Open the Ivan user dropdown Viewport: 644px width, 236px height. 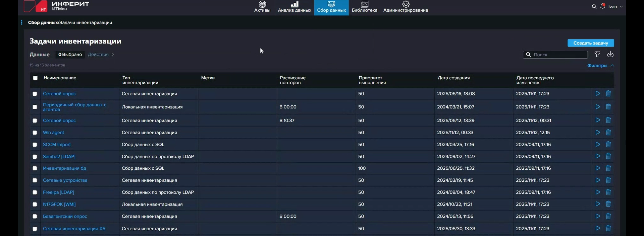point(615,7)
